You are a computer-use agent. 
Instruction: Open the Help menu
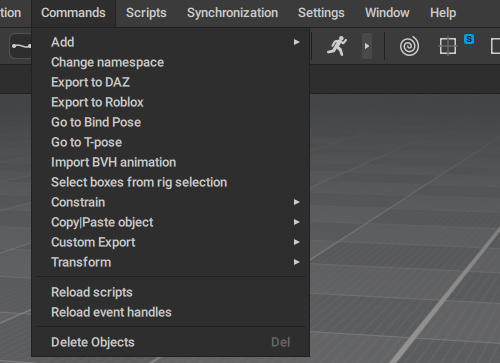click(443, 13)
